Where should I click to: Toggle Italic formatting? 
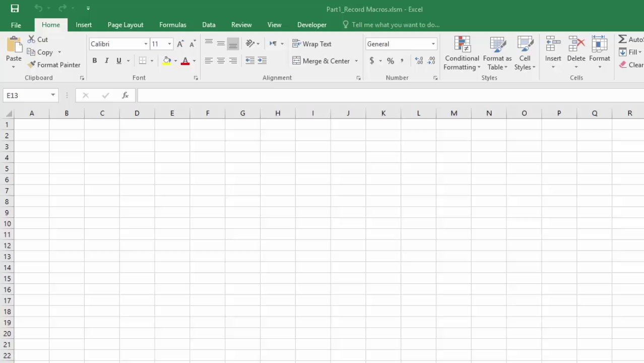[x=106, y=61]
